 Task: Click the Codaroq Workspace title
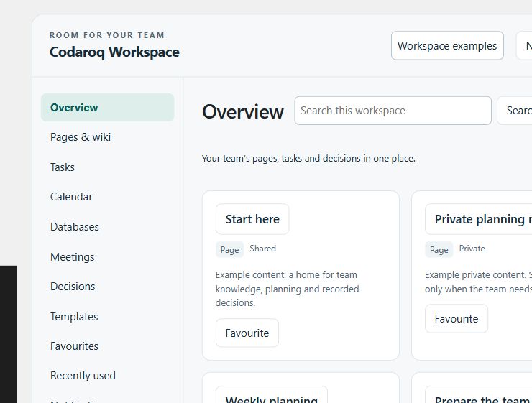coord(114,52)
